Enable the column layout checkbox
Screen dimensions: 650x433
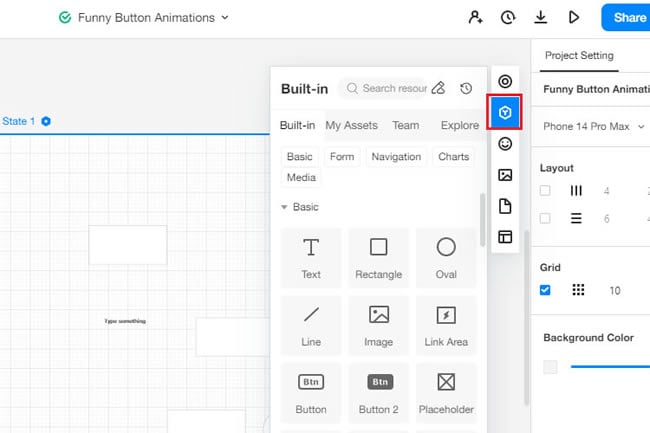545,191
